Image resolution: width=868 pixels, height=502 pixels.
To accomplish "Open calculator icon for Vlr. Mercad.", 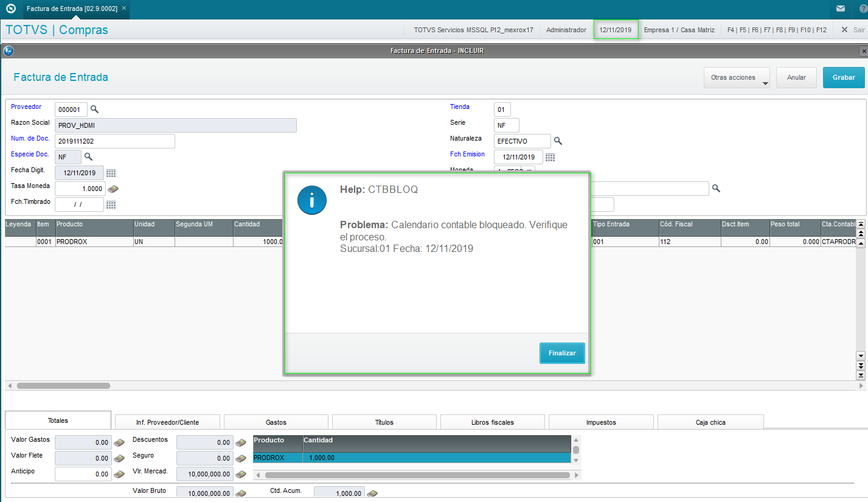I will pyautogui.click(x=241, y=474).
